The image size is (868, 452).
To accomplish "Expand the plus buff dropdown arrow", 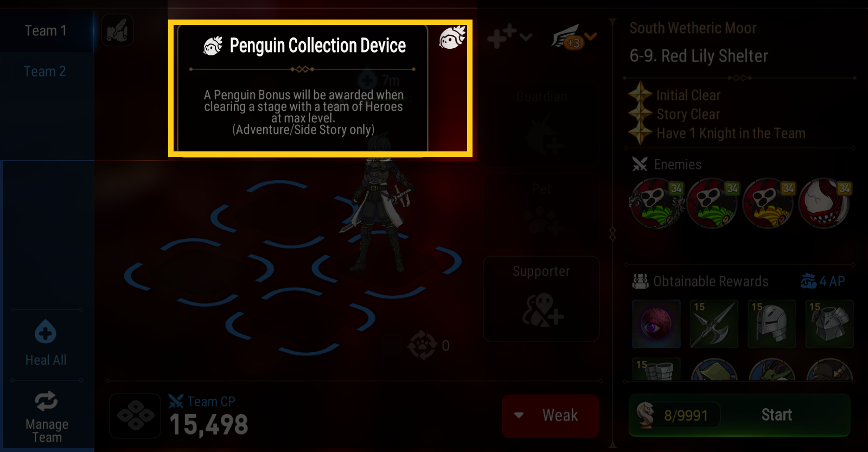I will (526, 37).
